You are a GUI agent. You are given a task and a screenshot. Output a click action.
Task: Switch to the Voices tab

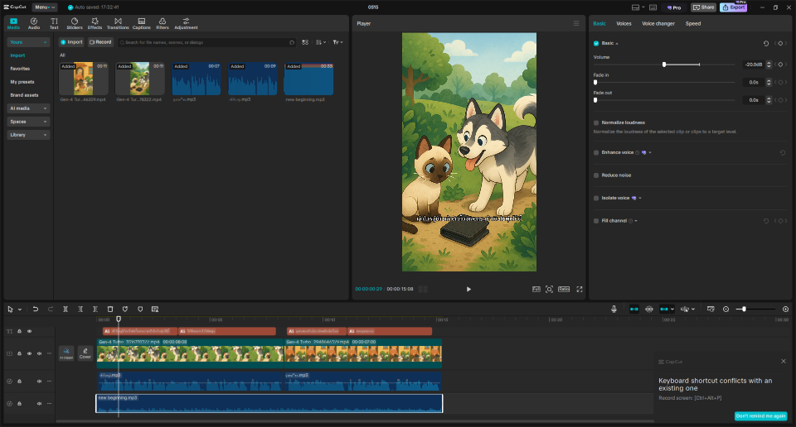[623, 23]
